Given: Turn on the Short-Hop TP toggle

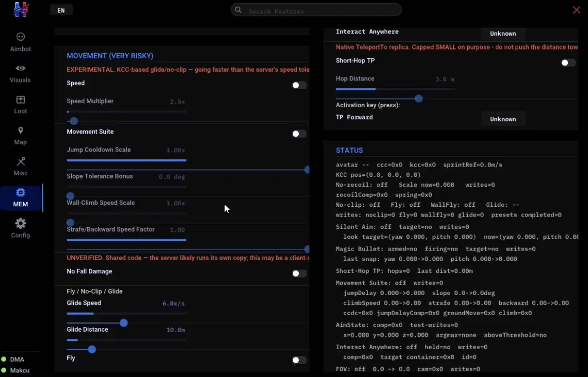Looking at the screenshot, I should coord(568,62).
